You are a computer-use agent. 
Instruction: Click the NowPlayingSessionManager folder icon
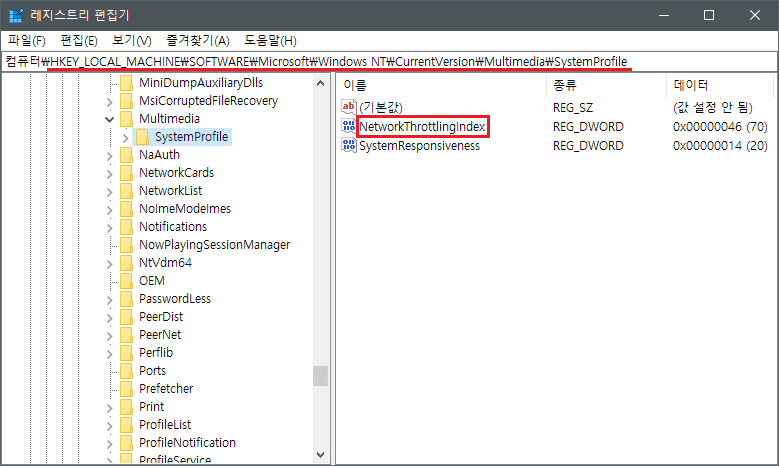127,245
